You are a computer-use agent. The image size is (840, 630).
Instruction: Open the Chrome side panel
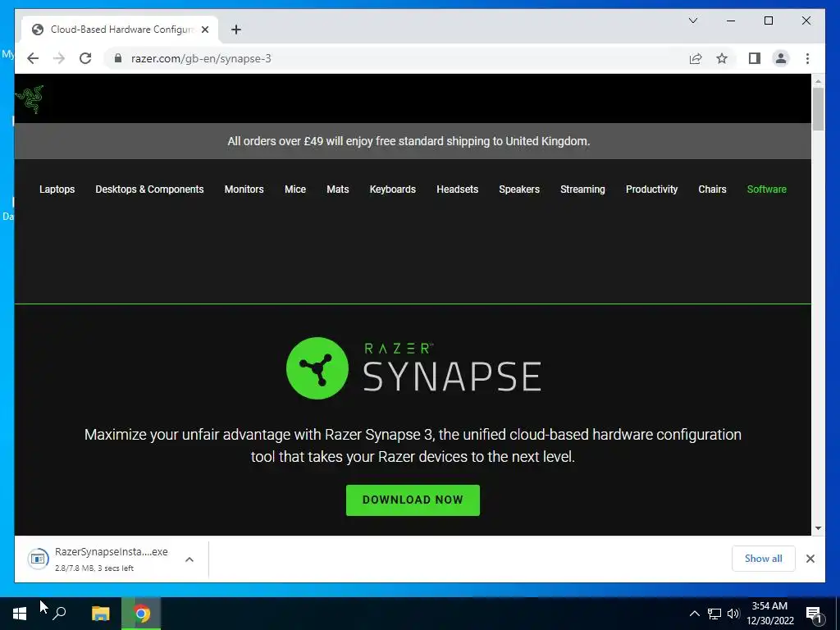(755, 58)
